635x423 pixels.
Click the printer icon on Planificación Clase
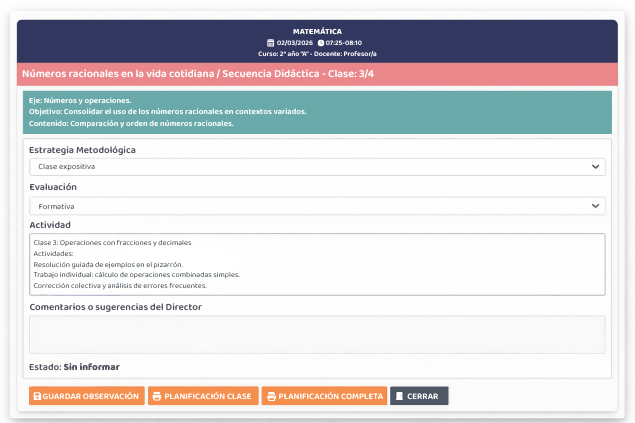(156, 396)
